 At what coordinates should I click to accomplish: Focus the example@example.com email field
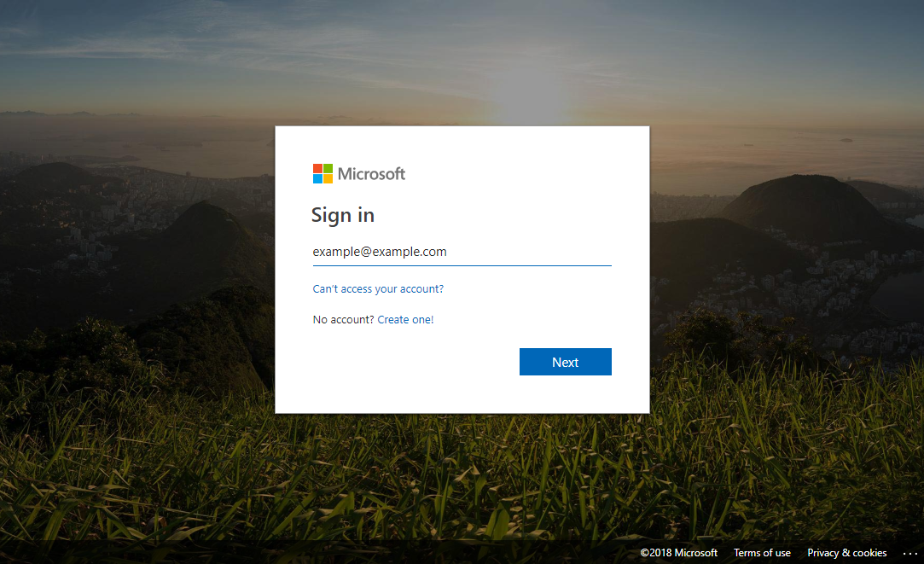(x=462, y=252)
